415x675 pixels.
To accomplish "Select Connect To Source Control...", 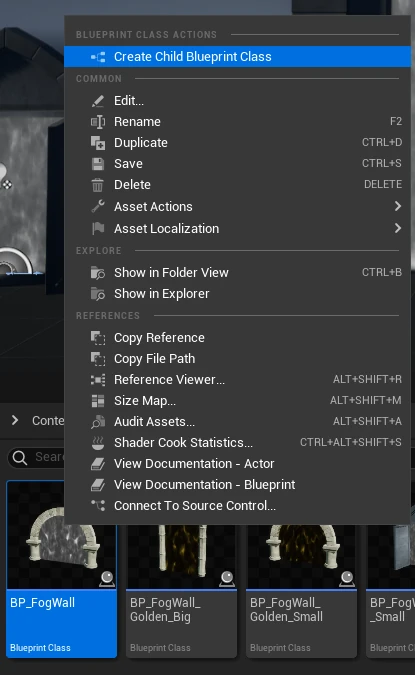I will pyautogui.click(x=237, y=506).
